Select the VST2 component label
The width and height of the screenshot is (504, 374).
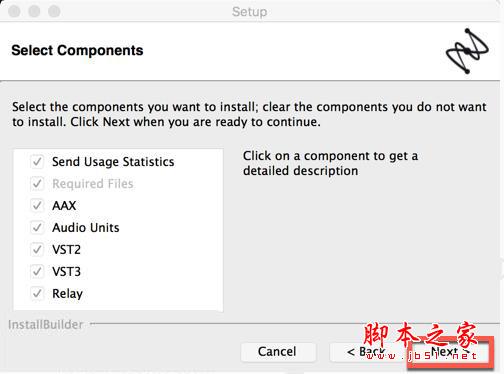(66, 250)
